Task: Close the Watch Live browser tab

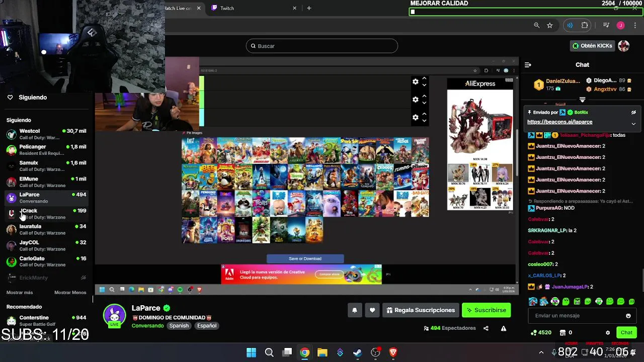Action: click(199, 8)
